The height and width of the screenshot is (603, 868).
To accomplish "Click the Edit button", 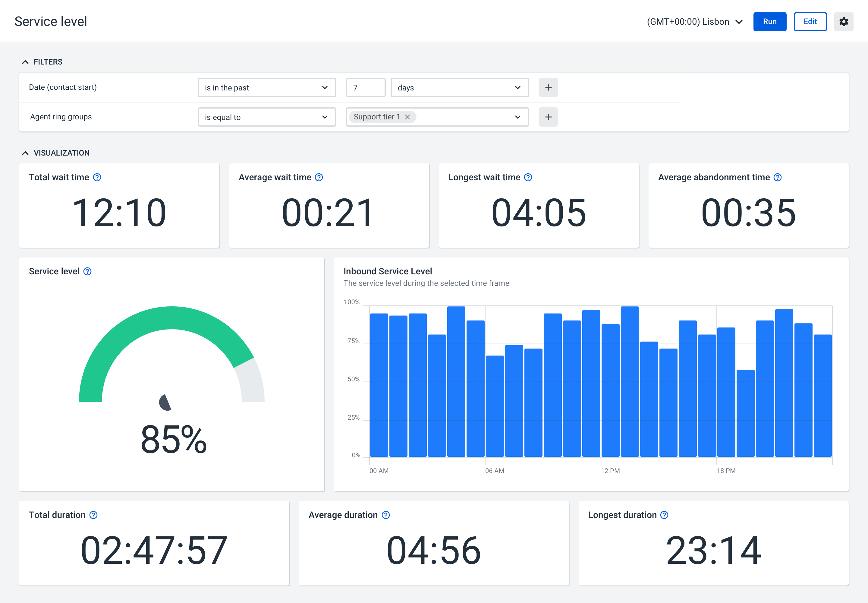I will (x=810, y=21).
